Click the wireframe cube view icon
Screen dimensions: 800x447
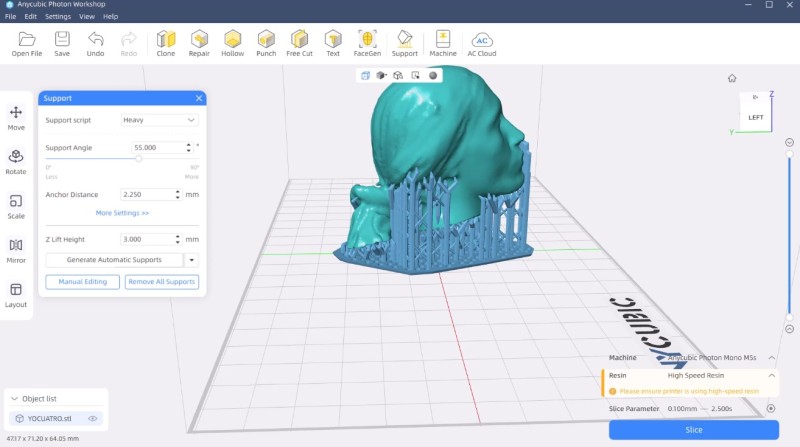click(398, 76)
